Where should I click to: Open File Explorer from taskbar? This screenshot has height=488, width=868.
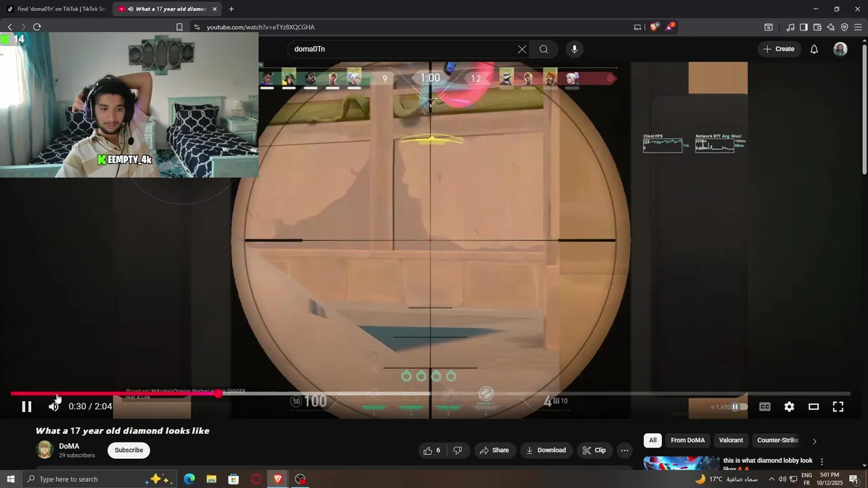tap(211, 479)
